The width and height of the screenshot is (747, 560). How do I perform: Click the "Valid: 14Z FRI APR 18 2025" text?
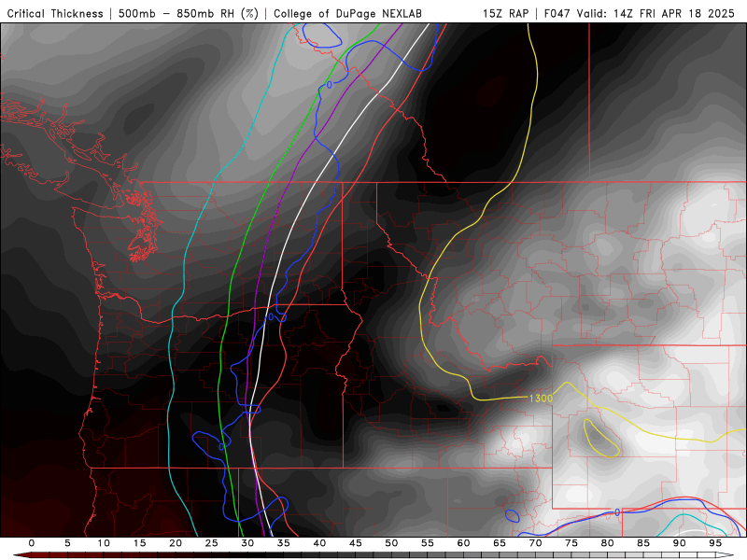[x=655, y=13]
